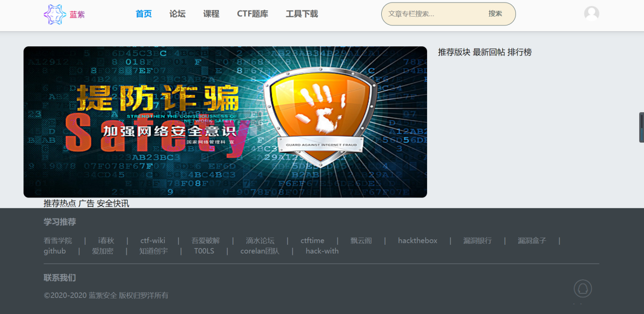Click the QQ contact icon in footer
This screenshot has width=644, height=314.
pos(583,289)
